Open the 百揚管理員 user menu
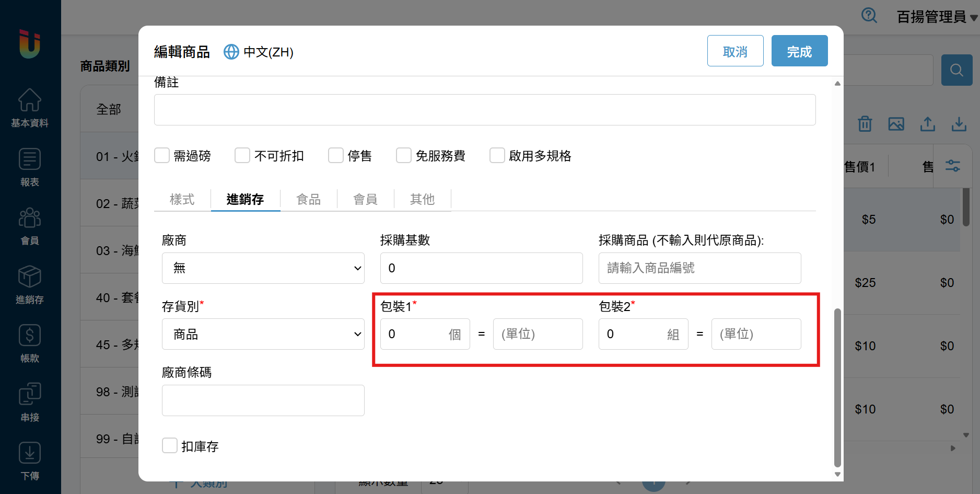Screen dimensions: 980x494 point(936,17)
